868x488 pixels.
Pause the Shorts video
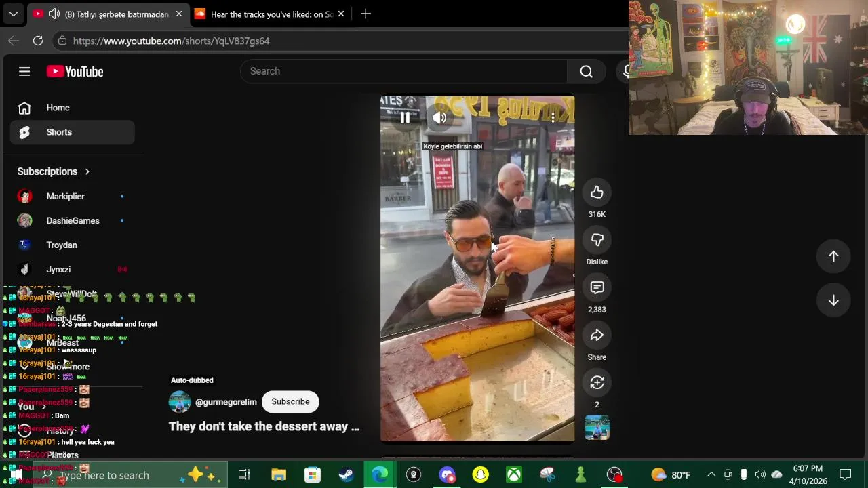click(405, 117)
